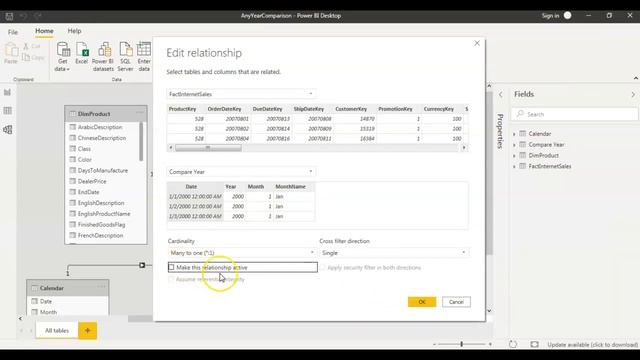
Task: Open the File menu
Action: pos(13,32)
